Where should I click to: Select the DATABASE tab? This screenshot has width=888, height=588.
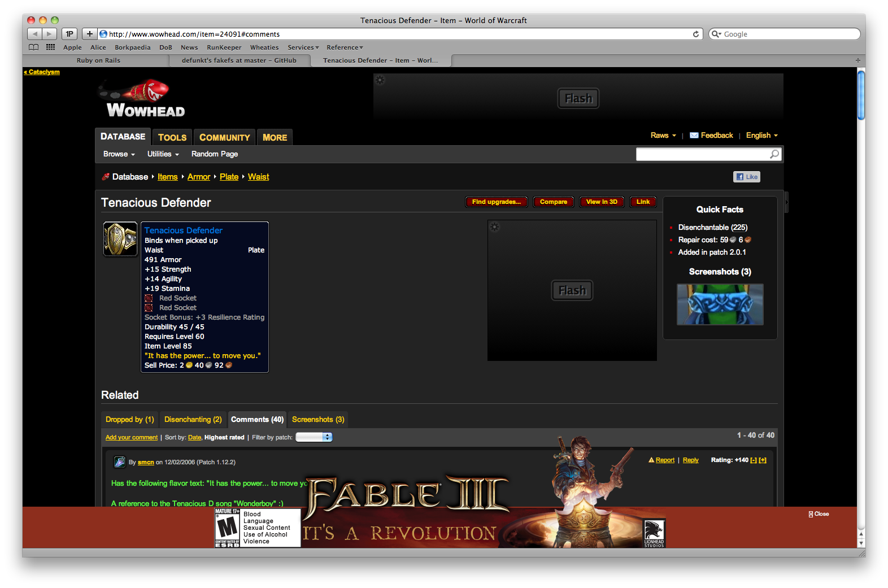pos(123,137)
